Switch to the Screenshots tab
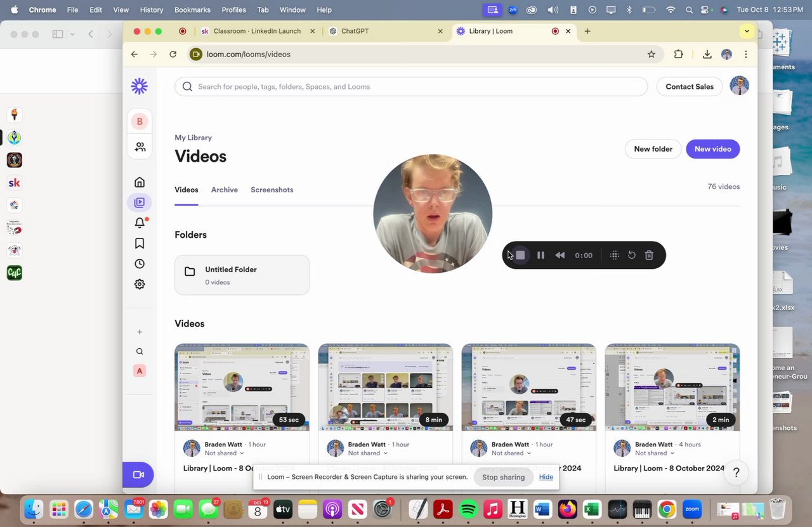812x527 pixels. pyautogui.click(x=272, y=190)
